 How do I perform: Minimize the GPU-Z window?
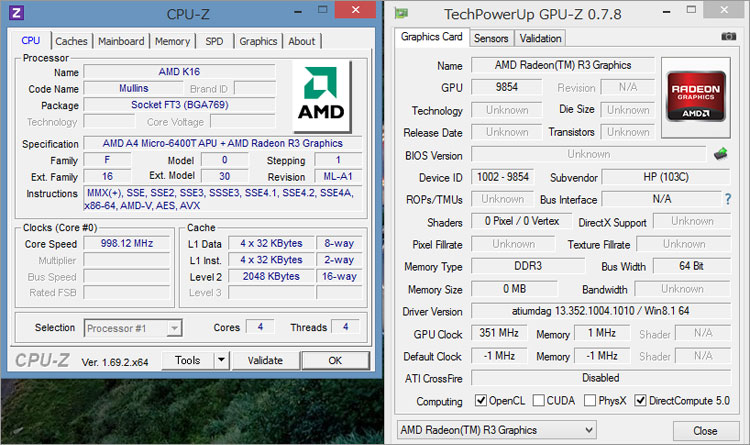666,11
